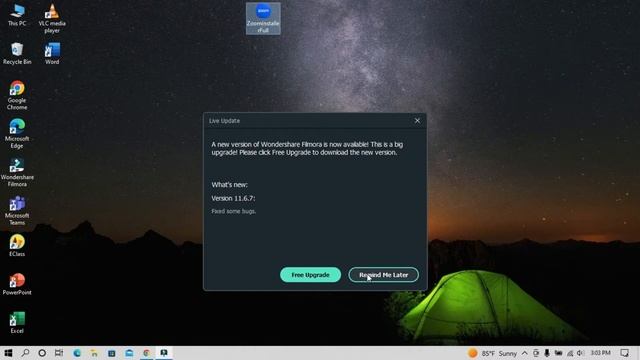
Task: Open Microsoft Store from taskbar
Action: coord(111,353)
